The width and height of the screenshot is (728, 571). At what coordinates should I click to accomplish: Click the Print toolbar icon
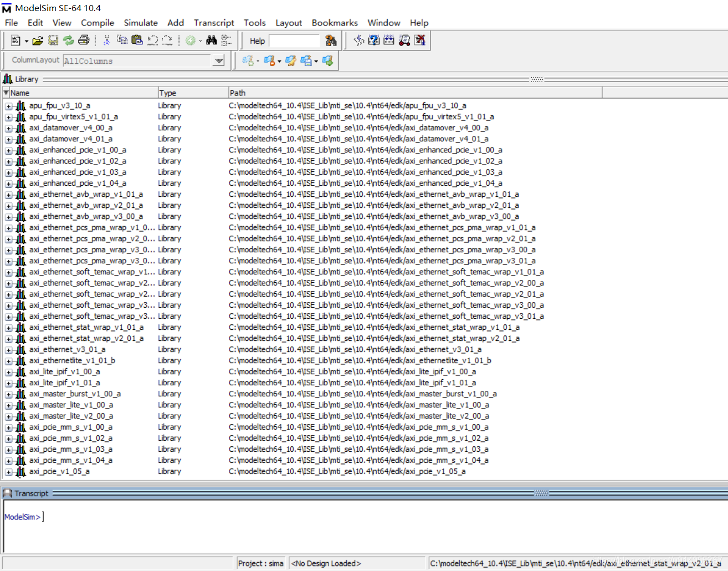tap(84, 40)
